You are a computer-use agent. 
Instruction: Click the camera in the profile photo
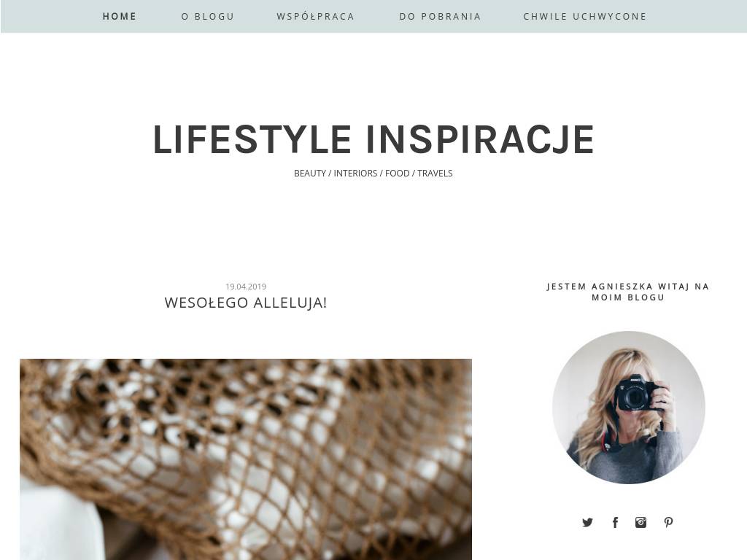[x=638, y=393]
